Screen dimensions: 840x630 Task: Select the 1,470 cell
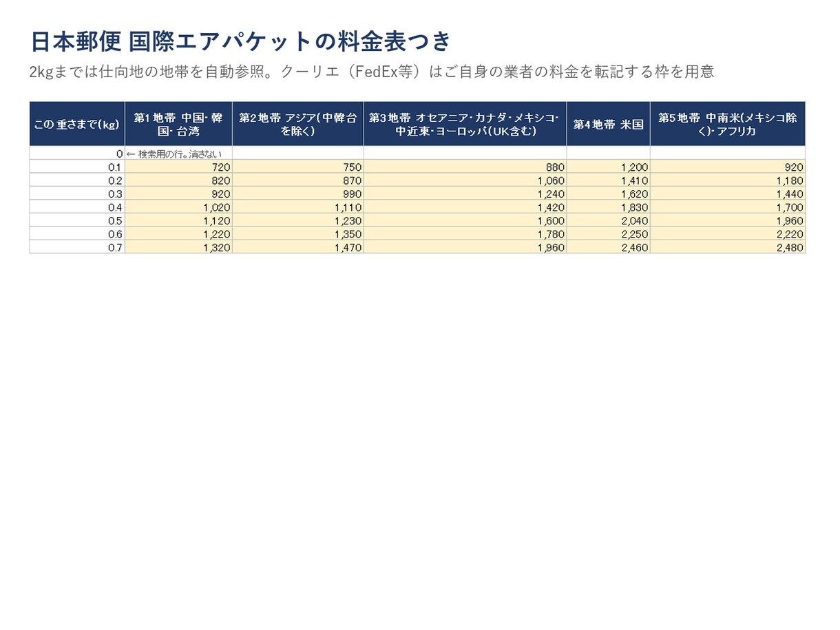tap(298, 247)
